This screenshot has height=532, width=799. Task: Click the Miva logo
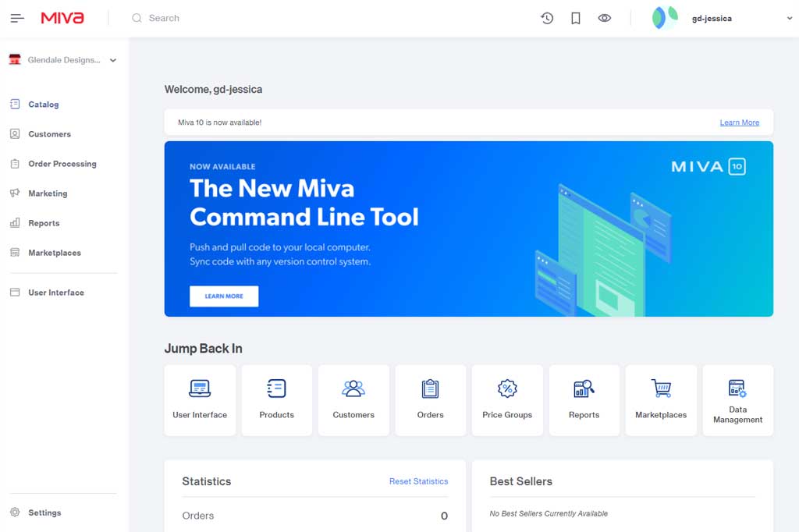[x=62, y=18]
